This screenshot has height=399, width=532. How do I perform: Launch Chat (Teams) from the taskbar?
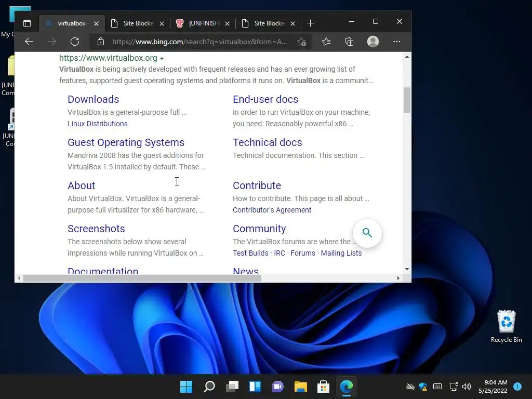pos(277,387)
